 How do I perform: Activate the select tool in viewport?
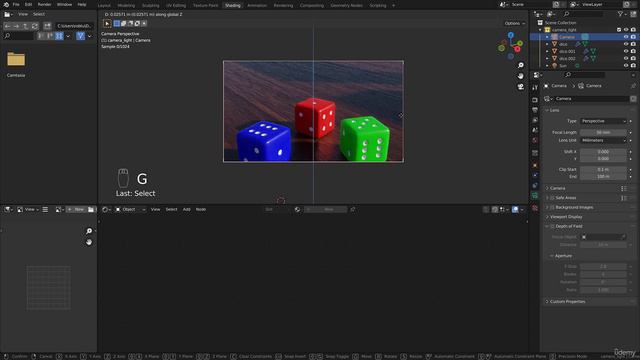107,24
